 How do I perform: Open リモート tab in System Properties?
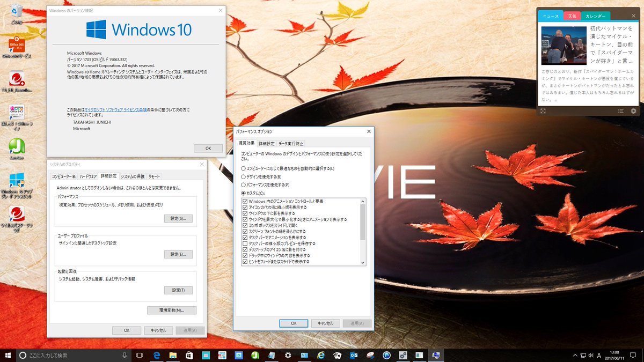click(x=154, y=176)
